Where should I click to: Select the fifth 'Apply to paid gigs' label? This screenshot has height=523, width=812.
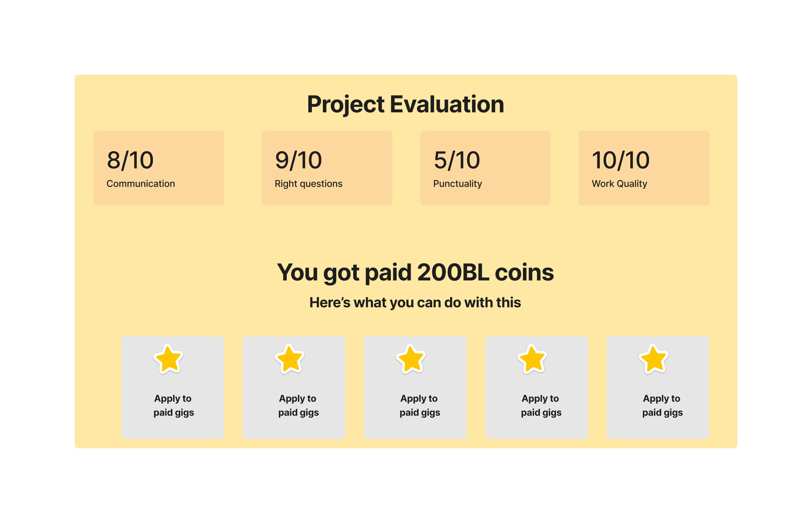[x=662, y=405]
